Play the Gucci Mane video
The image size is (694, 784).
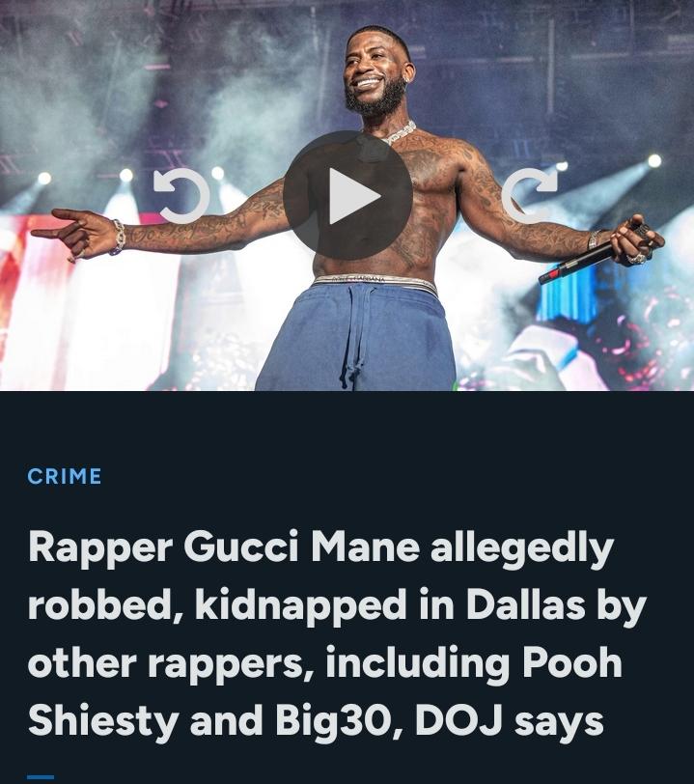[347, 195]
